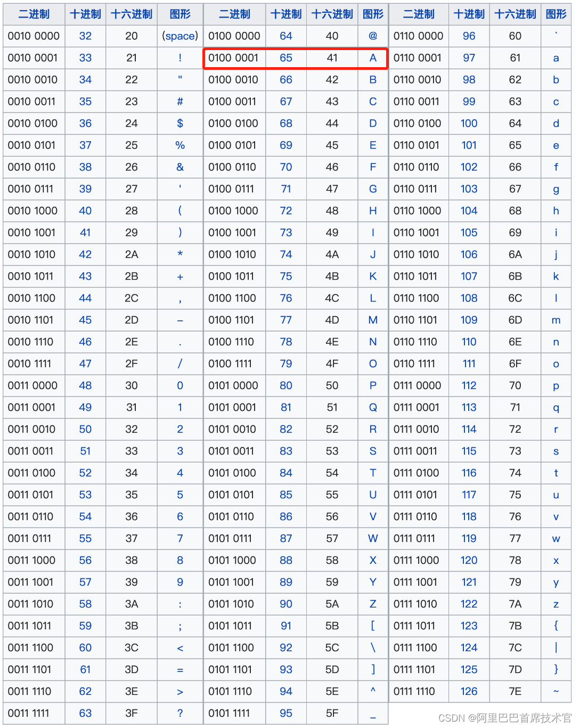Select hex cell 5A
The image size is (580, 728).
[x=332, y=604]
